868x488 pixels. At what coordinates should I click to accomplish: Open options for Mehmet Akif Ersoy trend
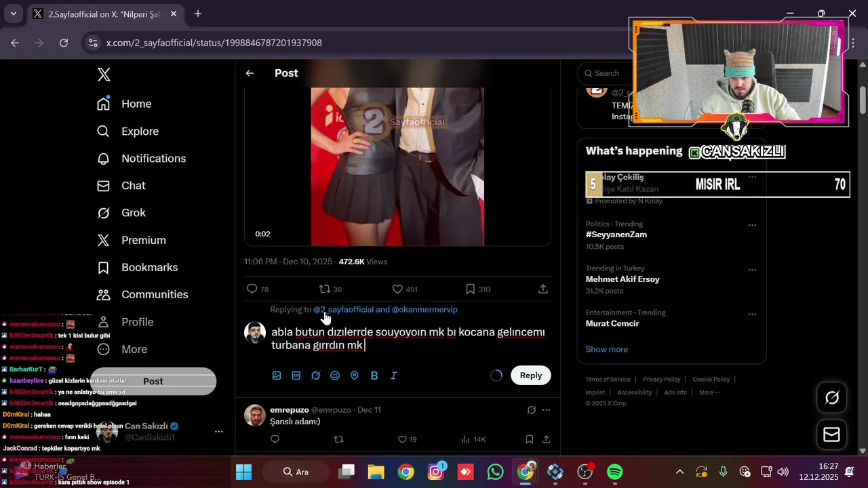click(x=752, y=270)
